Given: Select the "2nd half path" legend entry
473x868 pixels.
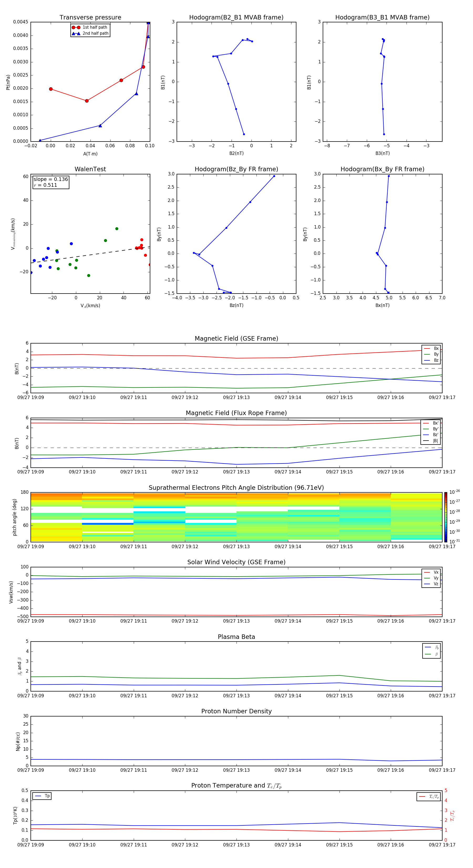Looking at the screenshot, I should click(90, 33).
